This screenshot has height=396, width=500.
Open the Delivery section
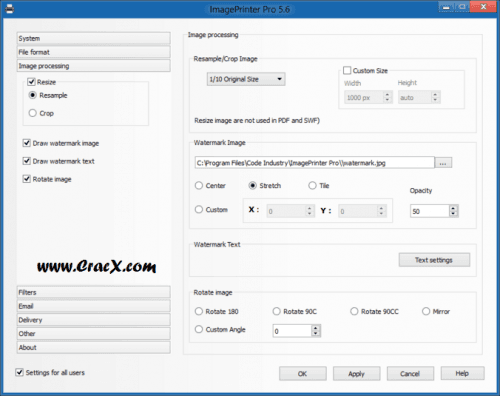pos(94,320)
